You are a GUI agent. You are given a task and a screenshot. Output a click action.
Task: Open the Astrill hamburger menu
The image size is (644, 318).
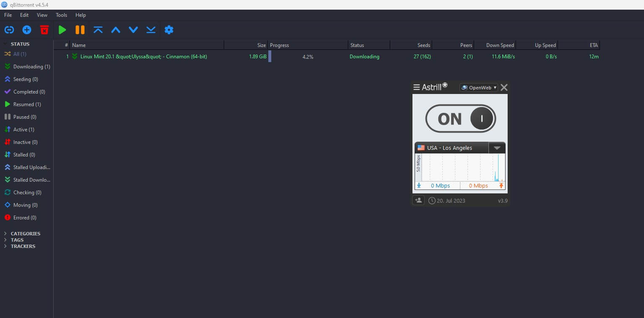pos(416,87)
